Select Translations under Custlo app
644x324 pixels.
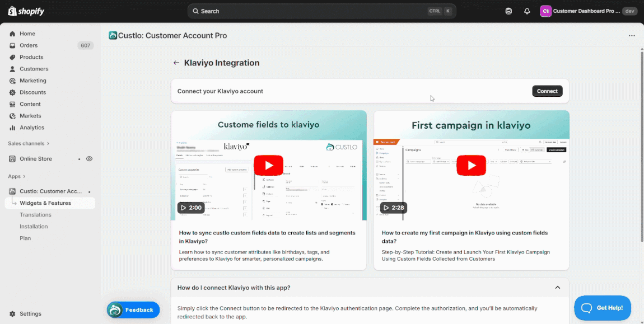coord(35,215)
